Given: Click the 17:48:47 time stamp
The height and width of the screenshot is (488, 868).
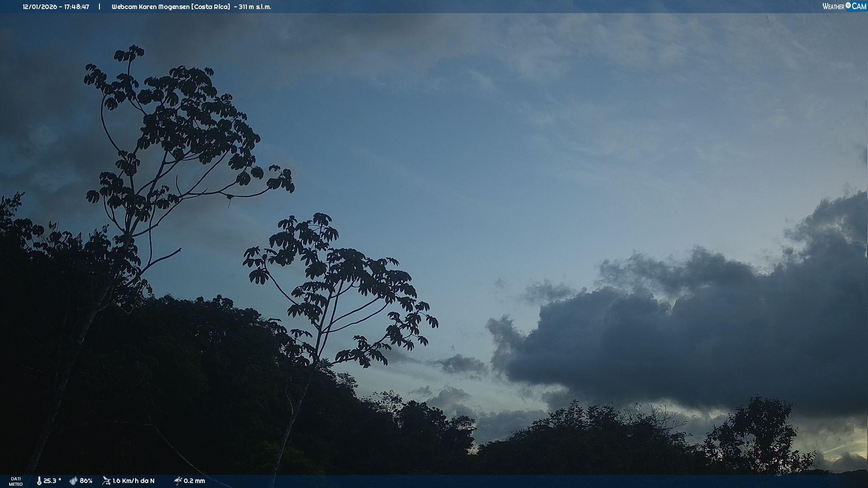Looking at the screenshot, I should pyautogui.click(x=76, y=7).
